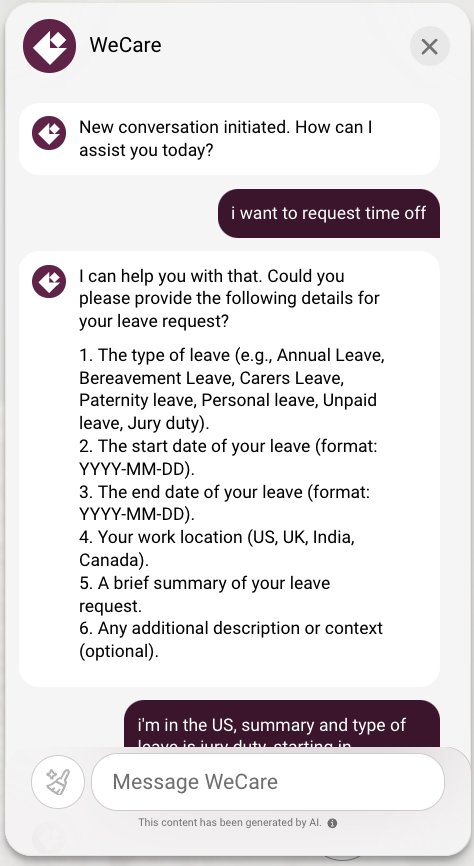Click the 'This content has been generated by AI' text
The height and width of the screenshot is (866, 474).
230,823
